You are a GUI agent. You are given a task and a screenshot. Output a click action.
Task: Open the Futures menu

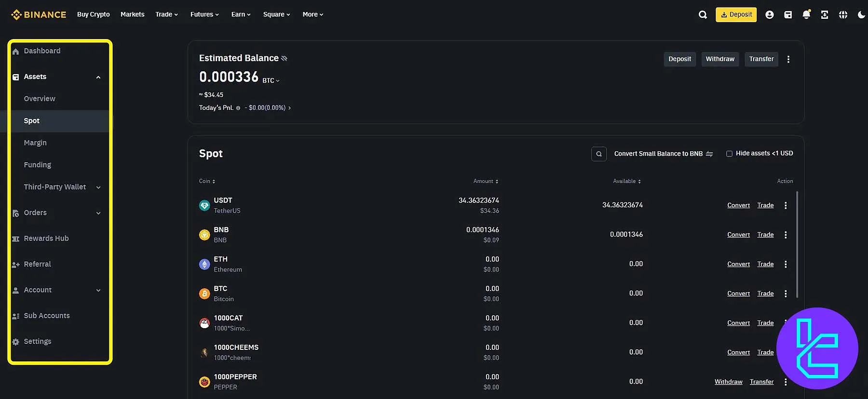coord(204,14)
